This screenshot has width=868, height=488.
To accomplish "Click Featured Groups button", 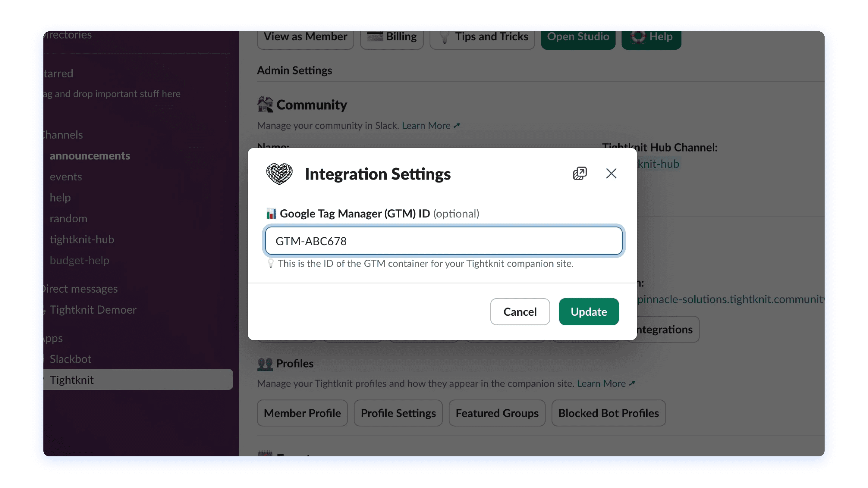I will [497, 413].
